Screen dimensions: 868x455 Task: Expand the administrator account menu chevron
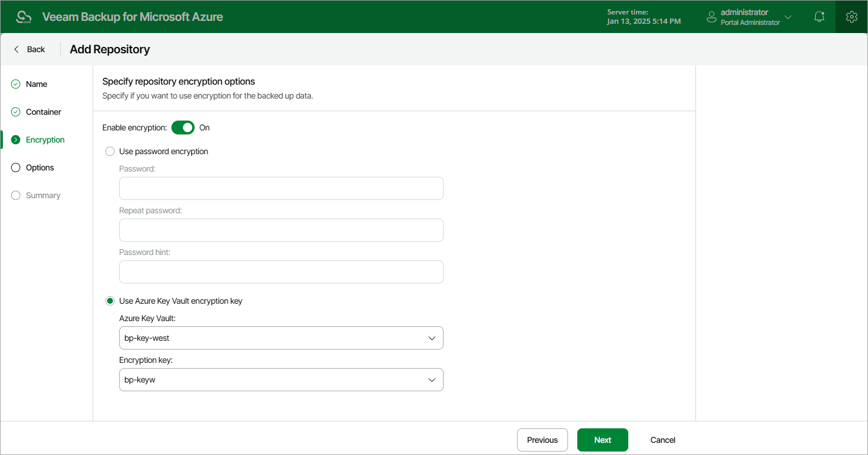click(788, 17)
